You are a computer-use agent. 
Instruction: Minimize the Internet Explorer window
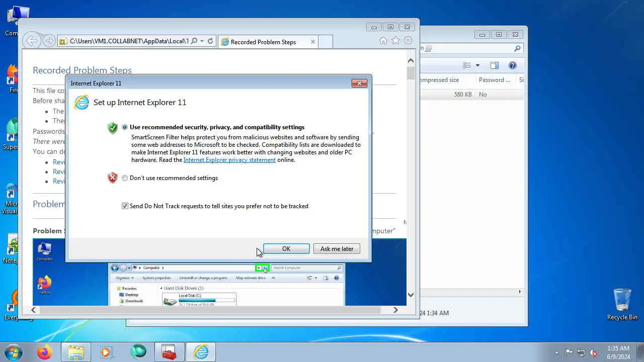click(x=374, y=27)
